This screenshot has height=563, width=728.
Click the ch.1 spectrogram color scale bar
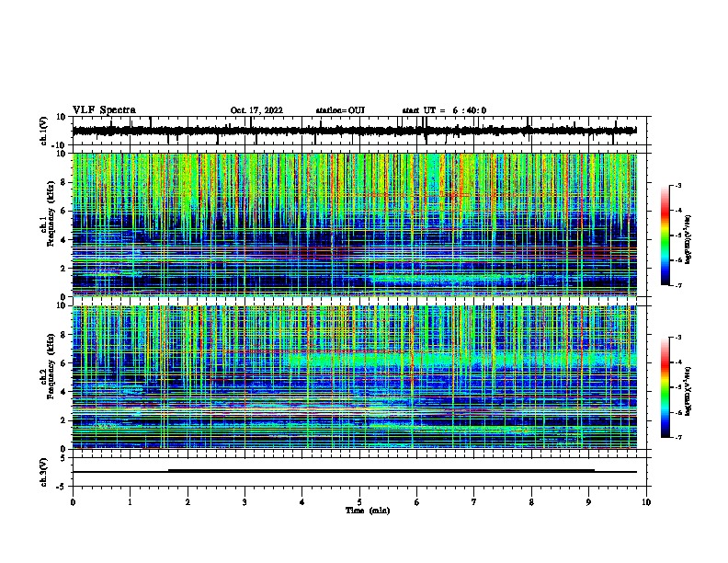coord(665,236)
